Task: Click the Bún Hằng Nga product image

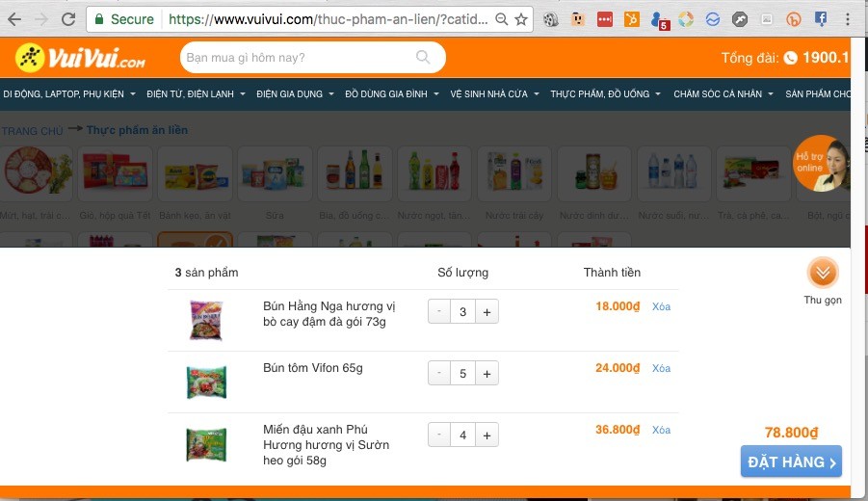Action: tap(206, 320)
